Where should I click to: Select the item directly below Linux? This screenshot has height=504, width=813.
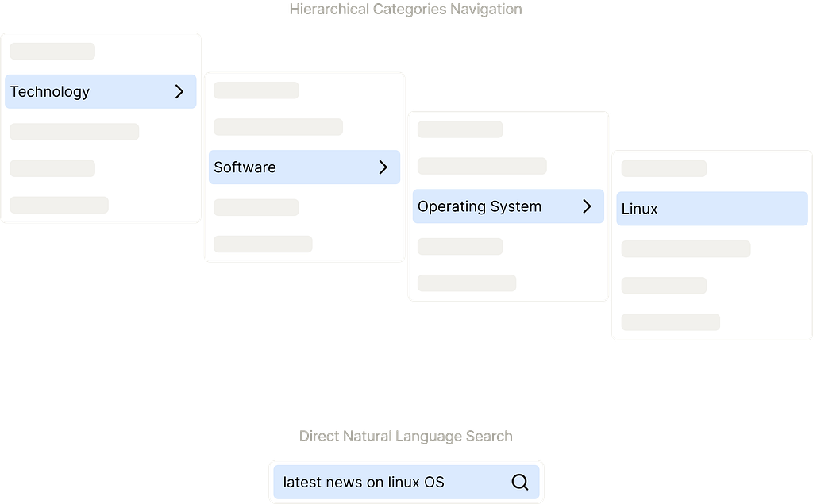685,248
